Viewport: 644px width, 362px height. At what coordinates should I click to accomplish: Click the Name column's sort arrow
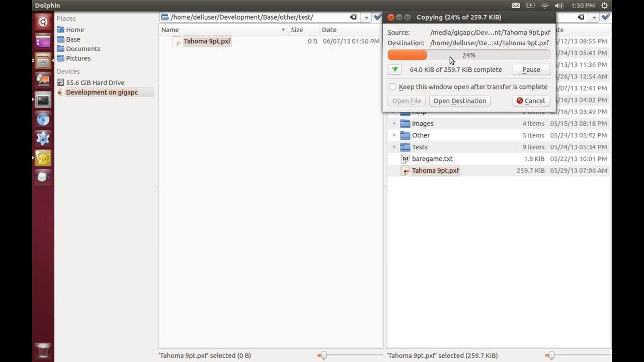pyautogui.click(x=283, y=30)
